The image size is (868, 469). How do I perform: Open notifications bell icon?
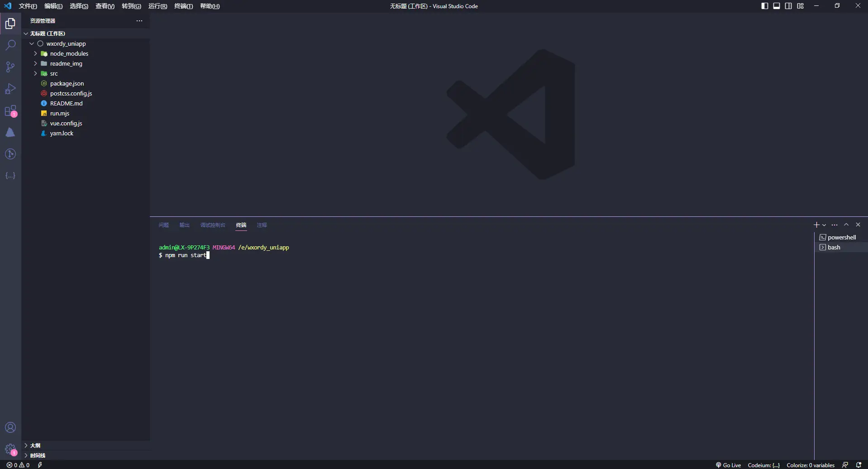click(858, 465)
